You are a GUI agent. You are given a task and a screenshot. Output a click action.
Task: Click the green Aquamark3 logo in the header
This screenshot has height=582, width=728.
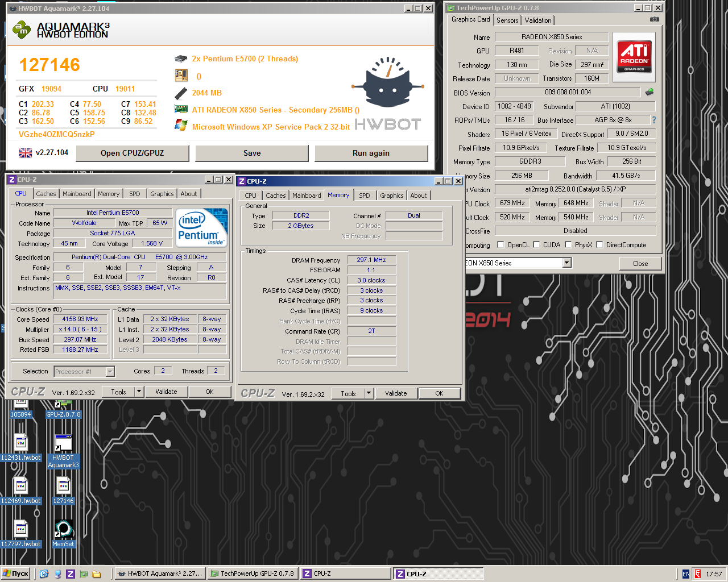point(22,29)
